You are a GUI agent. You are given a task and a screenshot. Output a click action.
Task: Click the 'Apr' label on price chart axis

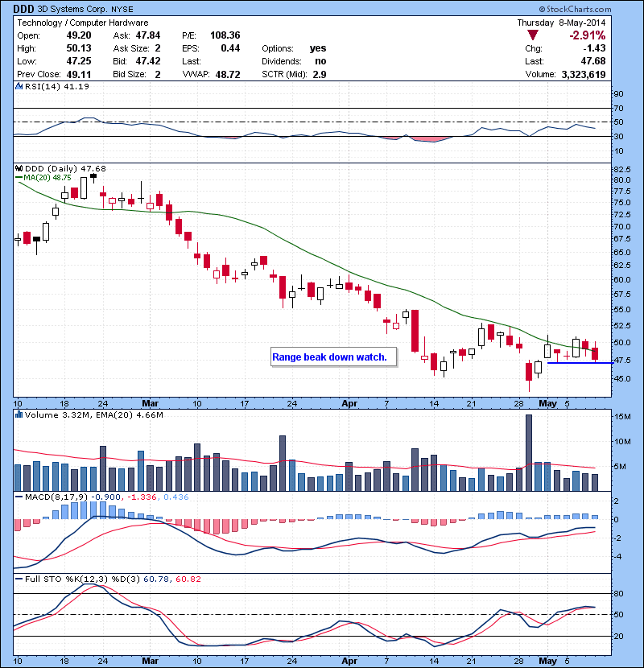pos(349,403)
